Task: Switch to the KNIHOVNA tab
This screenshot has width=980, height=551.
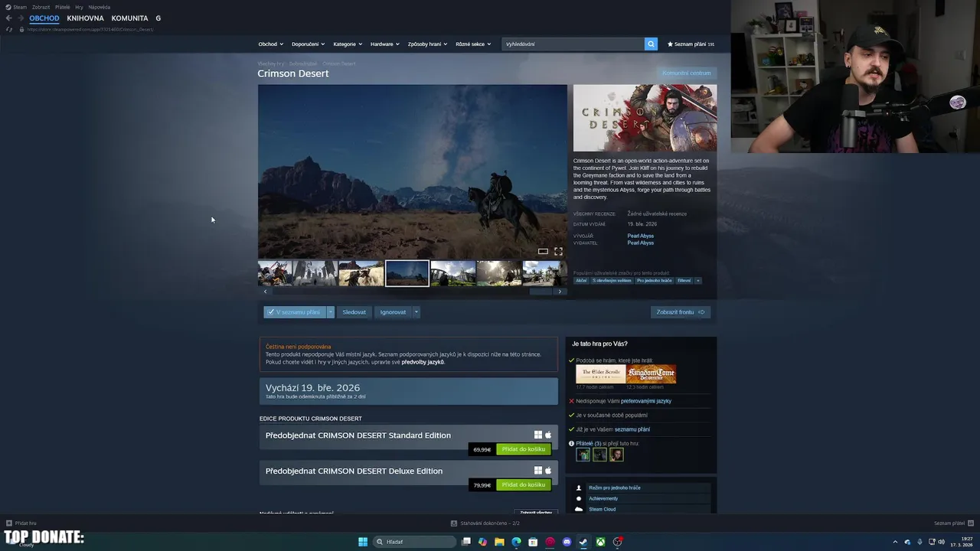Action: [85, 18]
